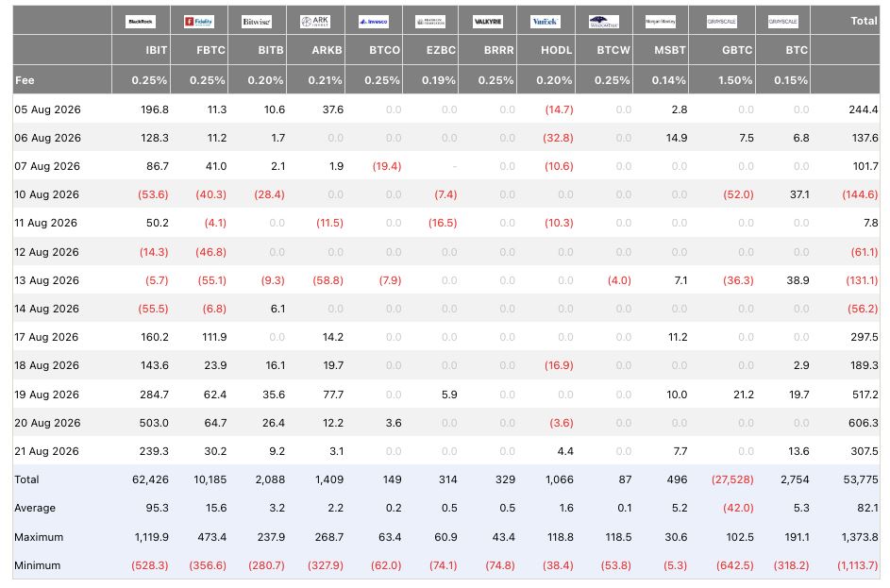Click the Total column header at top right
890x588 pixels.
tap(864, 21)
